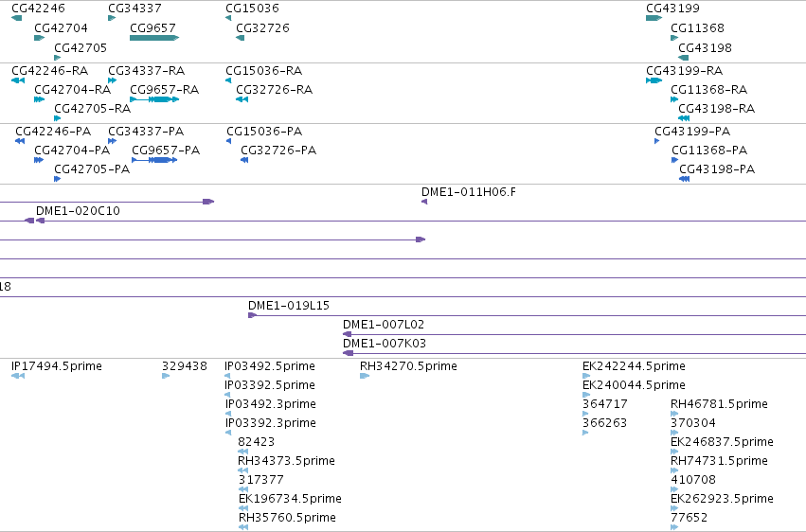Click the DME1-019L15 BAC start arrow
806x532 pixels.
pyautogui.click(x=252, y=315)
